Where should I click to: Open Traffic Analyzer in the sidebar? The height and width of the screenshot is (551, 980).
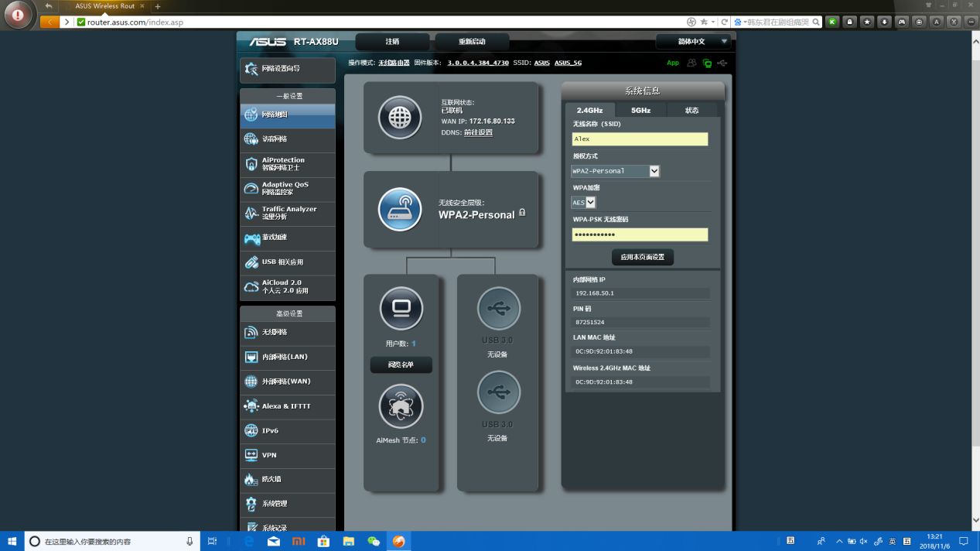288,213
